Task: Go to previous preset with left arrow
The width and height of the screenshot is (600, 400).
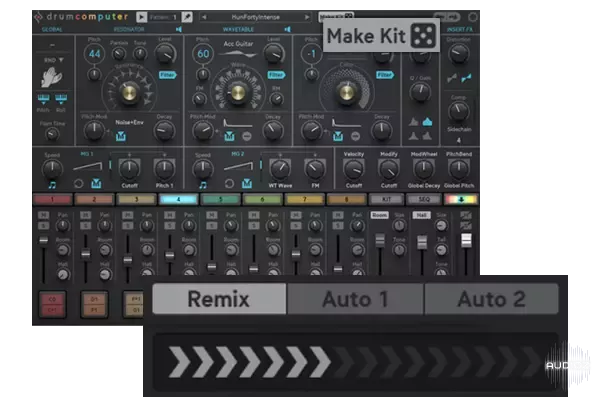Action: (x=204, y=17)
